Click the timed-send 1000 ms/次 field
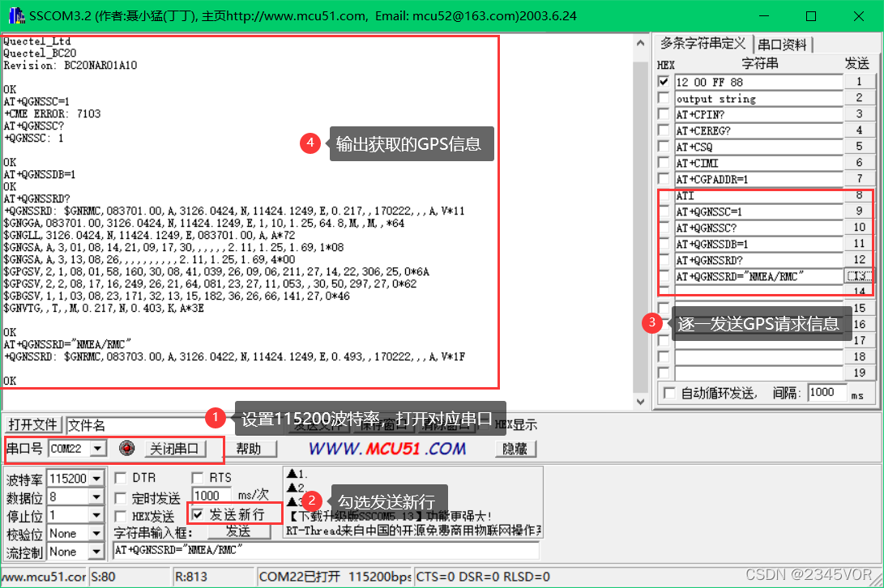This screenshot has width=884, height=588. [x=211, y=496]
